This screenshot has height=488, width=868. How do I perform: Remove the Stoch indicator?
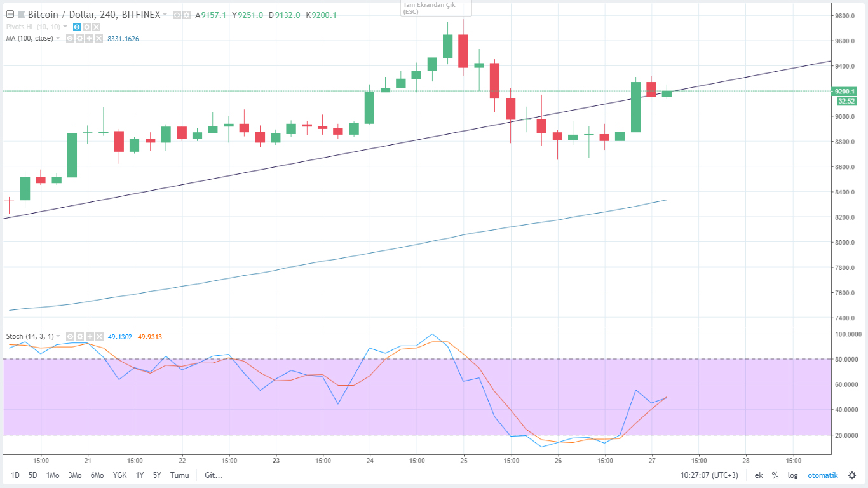coord(99,337)
